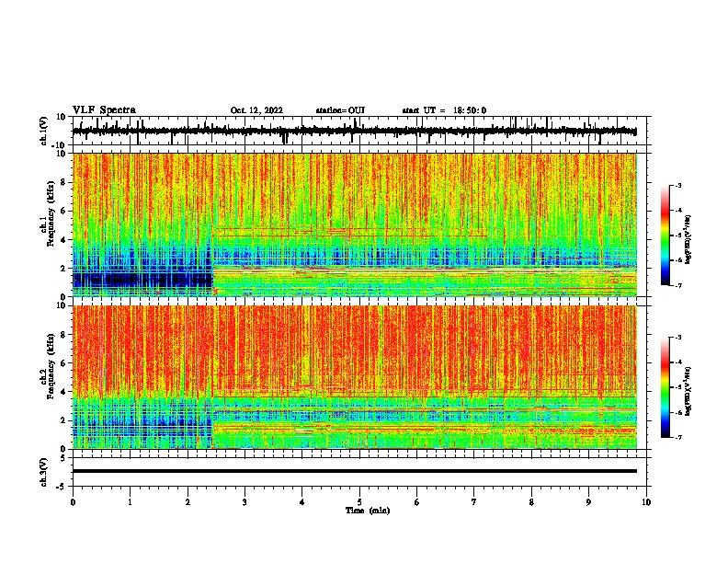This screenshot has height=563, width=728.
Task: Click time axis tick label "4"
Action: tap(301, 502)
